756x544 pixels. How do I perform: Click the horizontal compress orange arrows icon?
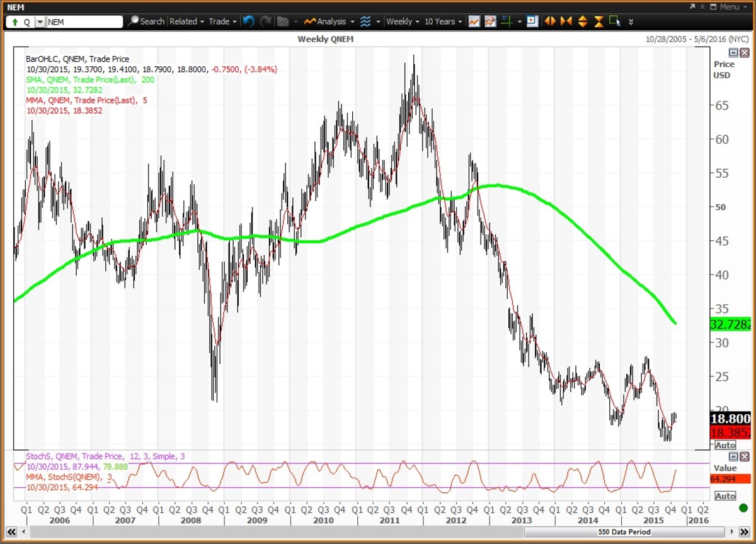(566, 21)
